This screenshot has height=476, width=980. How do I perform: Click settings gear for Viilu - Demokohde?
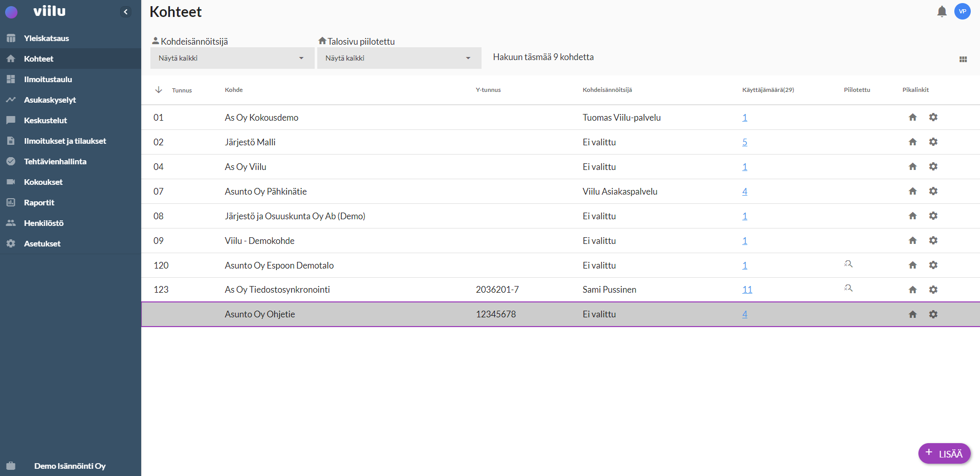[933, 241]
